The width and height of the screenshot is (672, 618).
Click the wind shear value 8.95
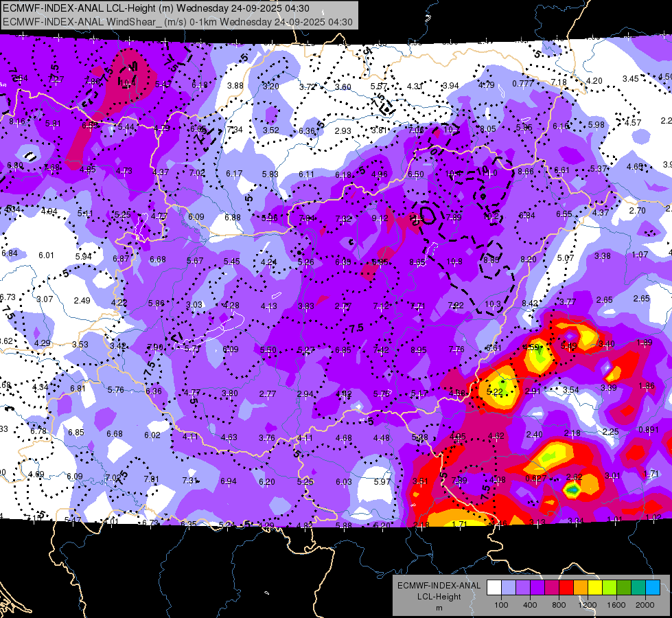click(x=418, y=350)
